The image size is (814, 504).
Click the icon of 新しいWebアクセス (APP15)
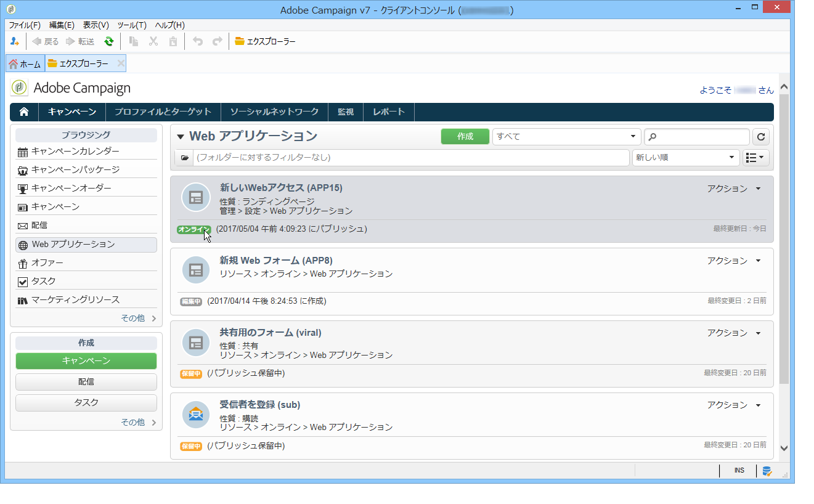click(x=196, y=198)
